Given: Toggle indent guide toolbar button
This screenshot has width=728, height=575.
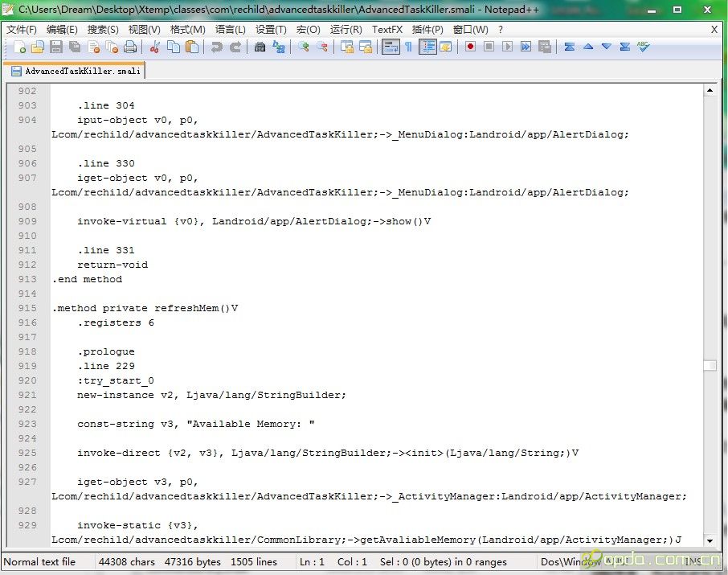Looking at the screenshot, I should tap(427, 47).
